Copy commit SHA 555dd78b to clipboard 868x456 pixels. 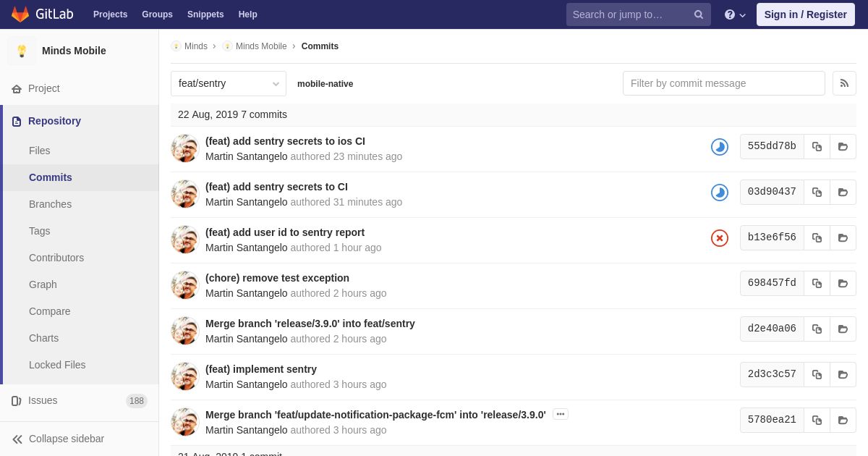[817, 146]
